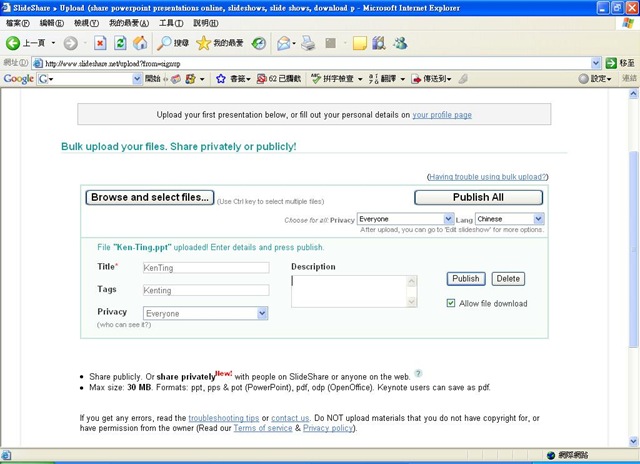Viewport: 640px width, 464px height.
Task: Stop page loading with red X icon
Action: pos(100,43)
